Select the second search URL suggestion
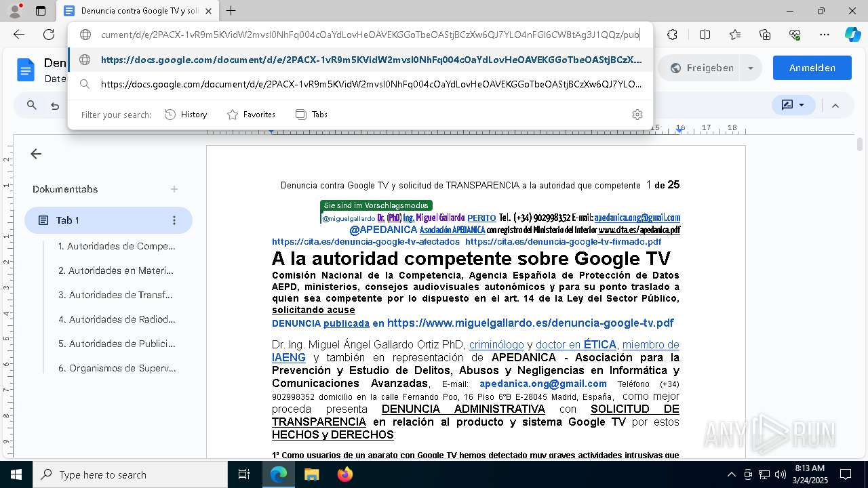The width and height of the screenshot is (868, 488). click(x=360, y=84)
